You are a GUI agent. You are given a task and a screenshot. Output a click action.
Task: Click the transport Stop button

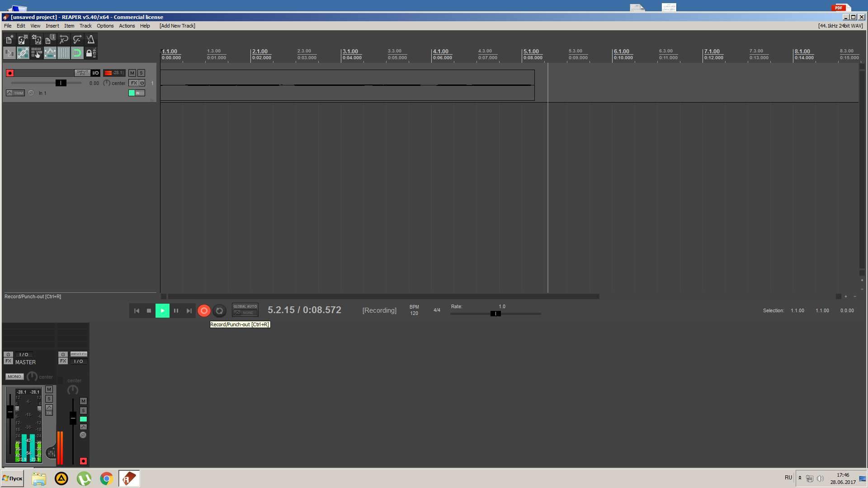coord(149,311)
